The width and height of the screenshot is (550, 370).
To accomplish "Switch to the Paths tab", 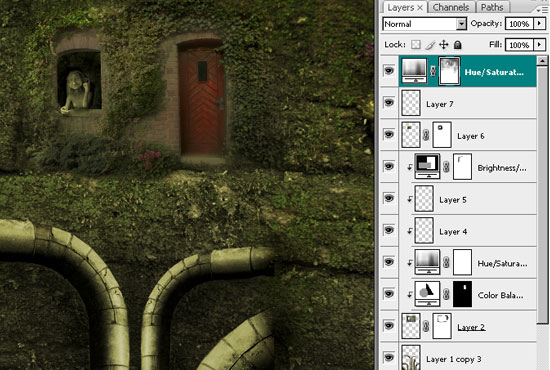I will pos(492,7).
